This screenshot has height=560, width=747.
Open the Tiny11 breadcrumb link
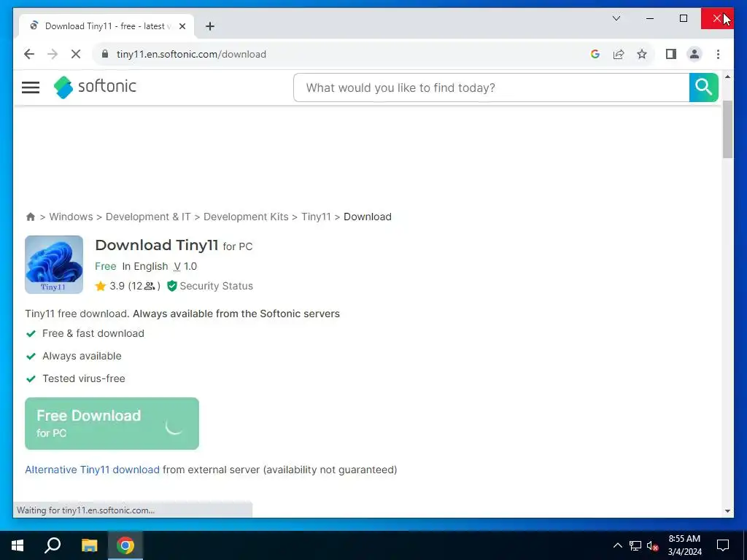[x=316, y=217]
